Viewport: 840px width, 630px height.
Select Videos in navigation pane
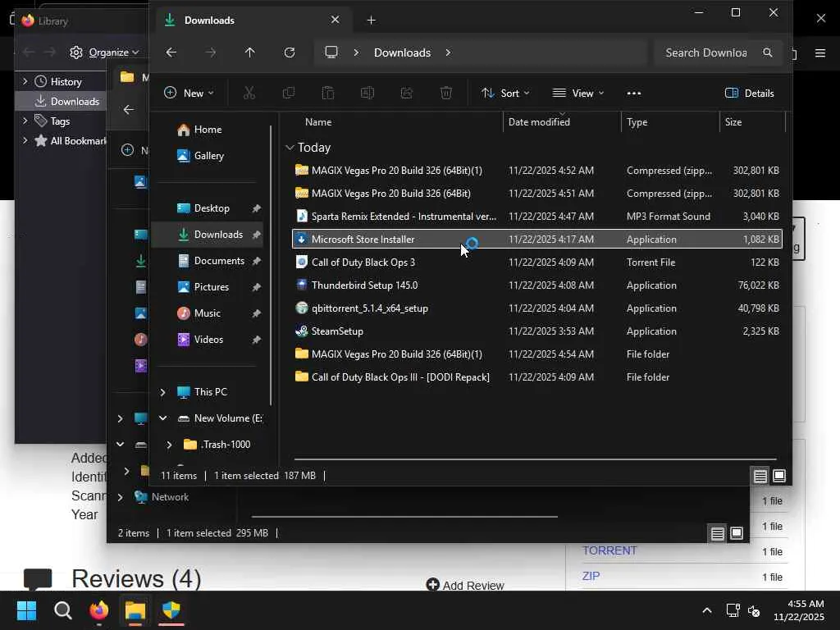[x=207, y=340]
